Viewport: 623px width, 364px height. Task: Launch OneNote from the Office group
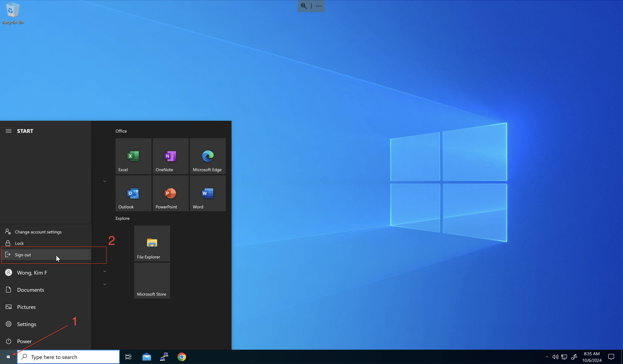tap(171, 156)
